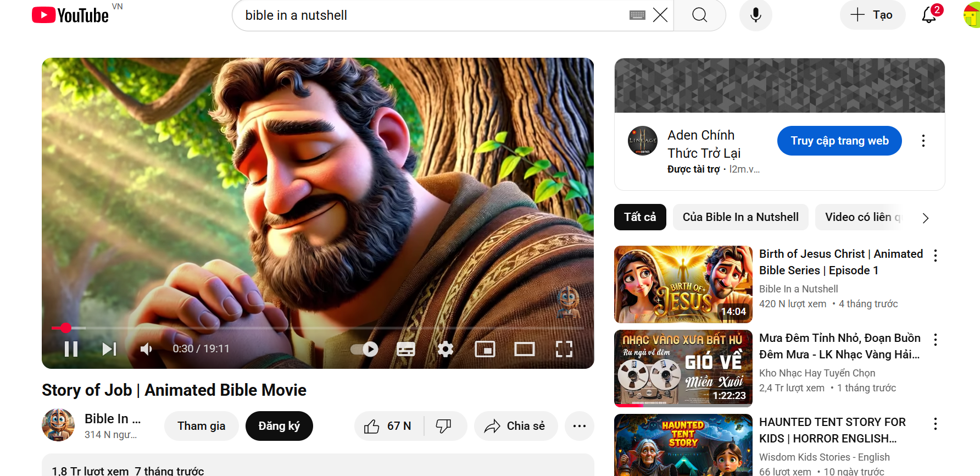Open Bible In a Nutshell channel name under Birth of Jesus
Screen dimensions: 980x476
click(x=798, y=289)
